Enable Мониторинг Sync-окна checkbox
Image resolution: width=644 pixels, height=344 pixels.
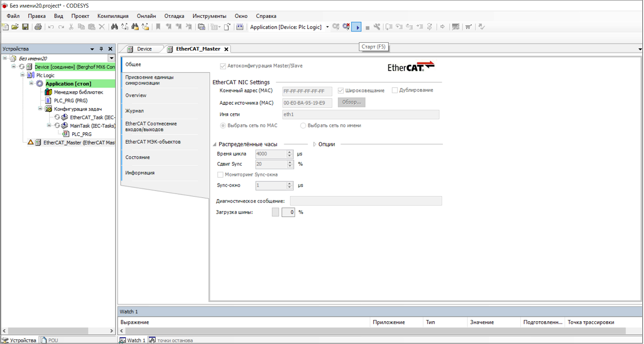220,174
